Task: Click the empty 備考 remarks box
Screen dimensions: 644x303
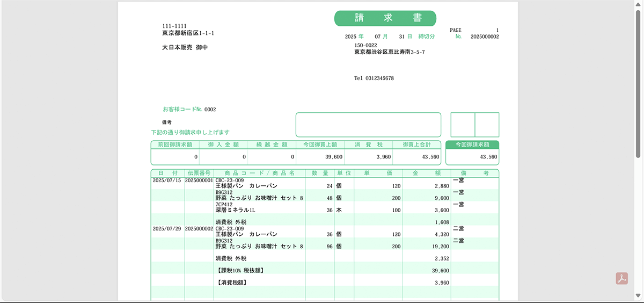Action: tap(368, 125)
